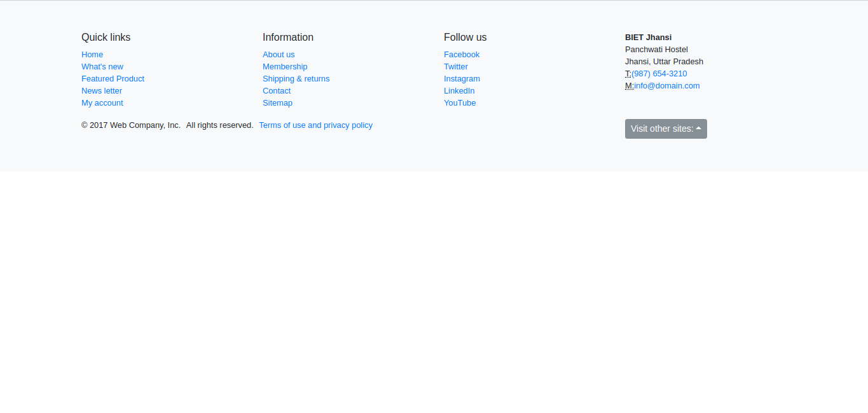Open the Twitter link
868x413 pixels.
(456, 67)
